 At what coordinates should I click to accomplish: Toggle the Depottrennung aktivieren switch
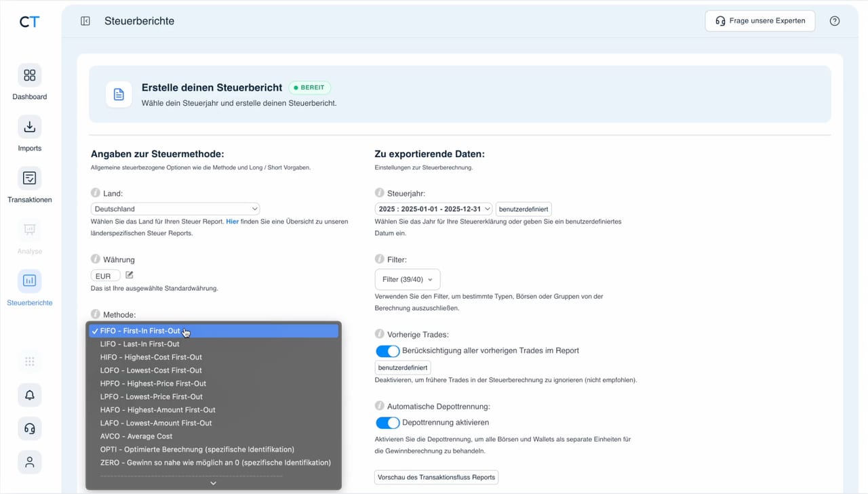point(388,423)
